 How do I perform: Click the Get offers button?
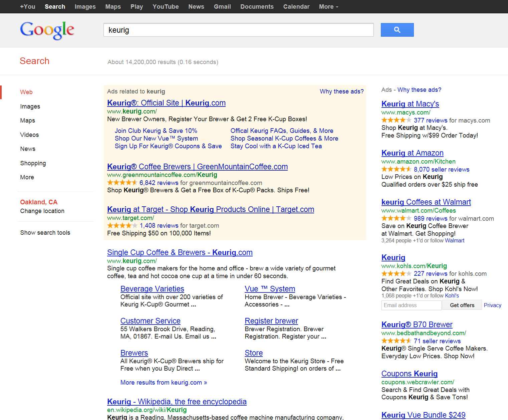pyautogui.click(x=462, y=305)
